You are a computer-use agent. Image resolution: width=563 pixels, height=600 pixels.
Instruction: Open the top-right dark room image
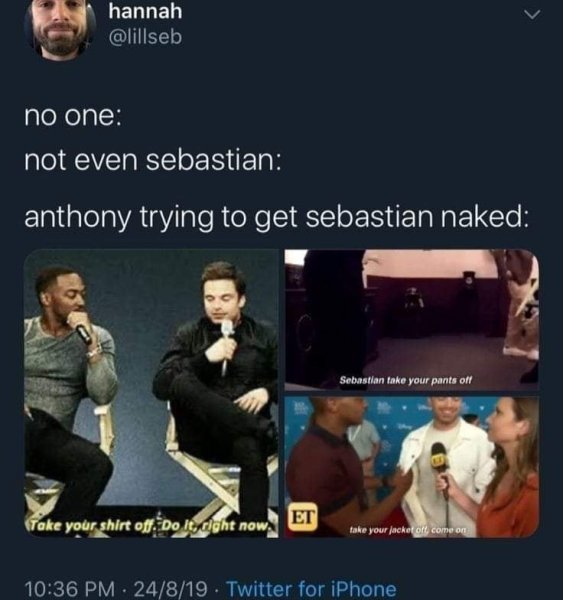pos(412,320)
